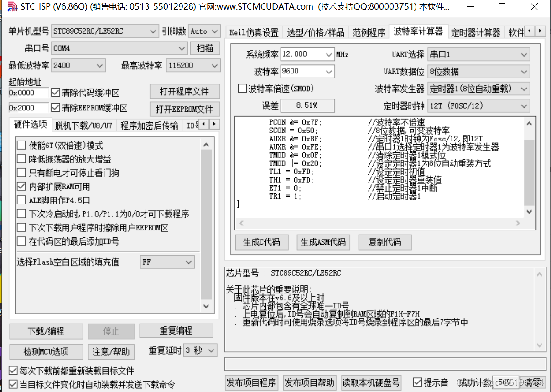
Task: Switch to 范例程序 tab
Action: point(369,32)
